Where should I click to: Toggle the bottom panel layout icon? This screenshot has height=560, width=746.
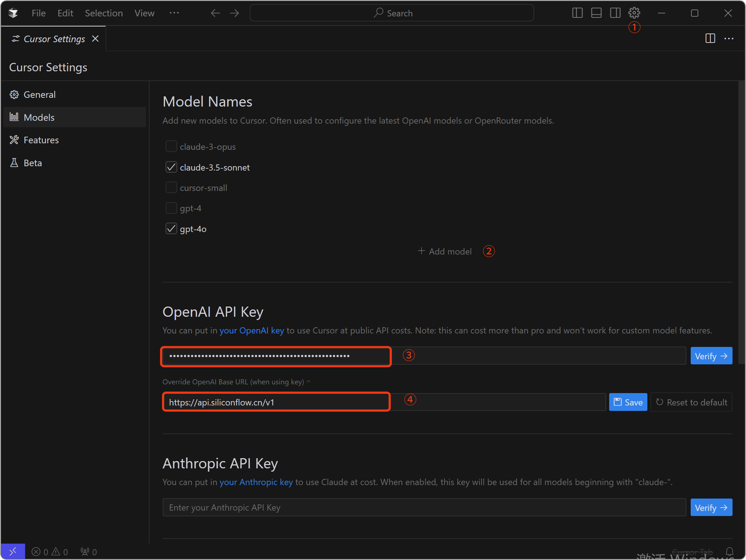click(596, 13)
